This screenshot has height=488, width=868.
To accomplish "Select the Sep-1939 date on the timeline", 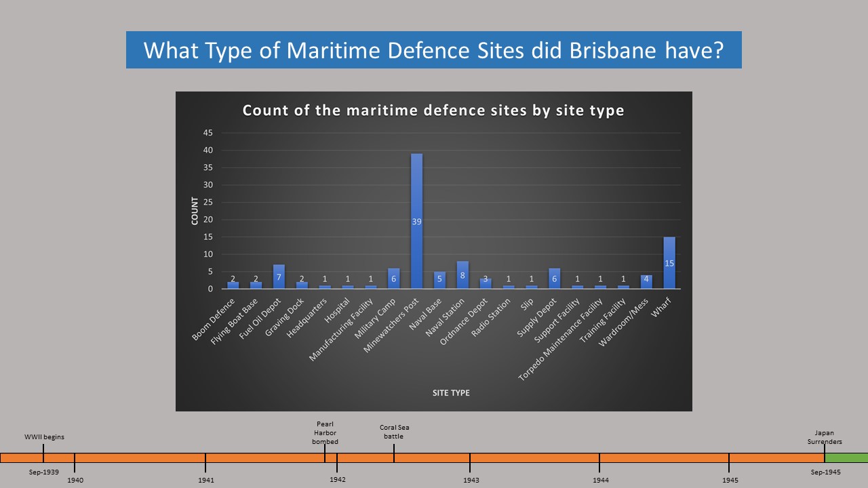I will [43, 472].
